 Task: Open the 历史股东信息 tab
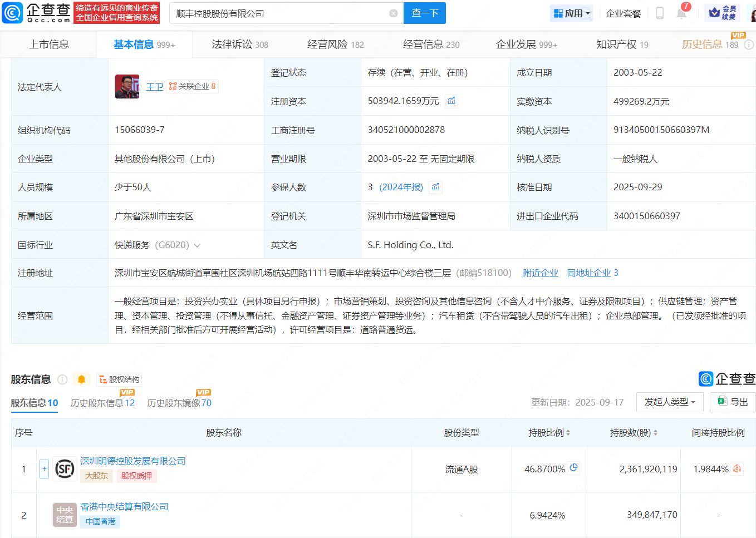[102, 403]
